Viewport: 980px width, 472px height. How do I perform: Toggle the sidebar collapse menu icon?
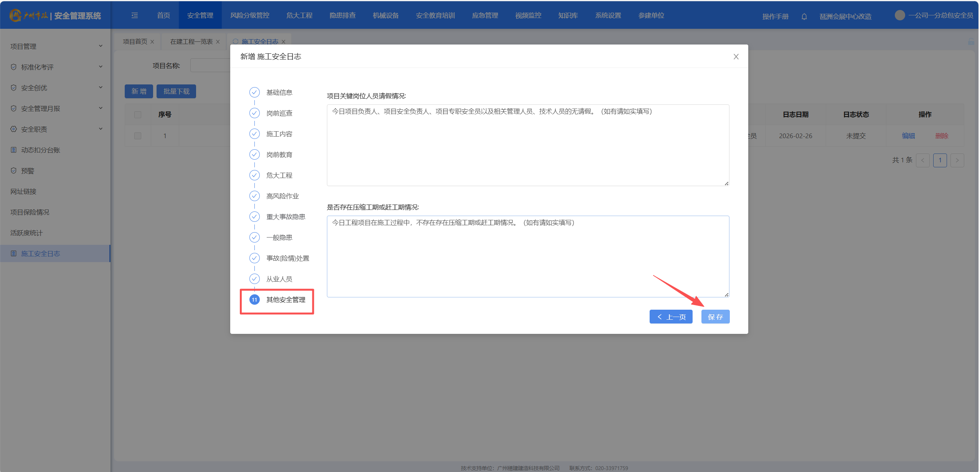(x=135, y=15)
